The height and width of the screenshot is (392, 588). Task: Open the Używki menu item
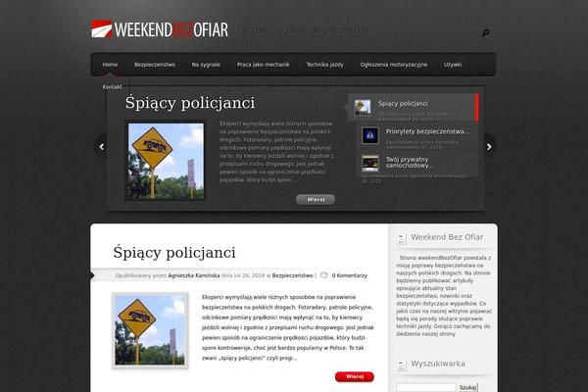[x=453, y=65]
